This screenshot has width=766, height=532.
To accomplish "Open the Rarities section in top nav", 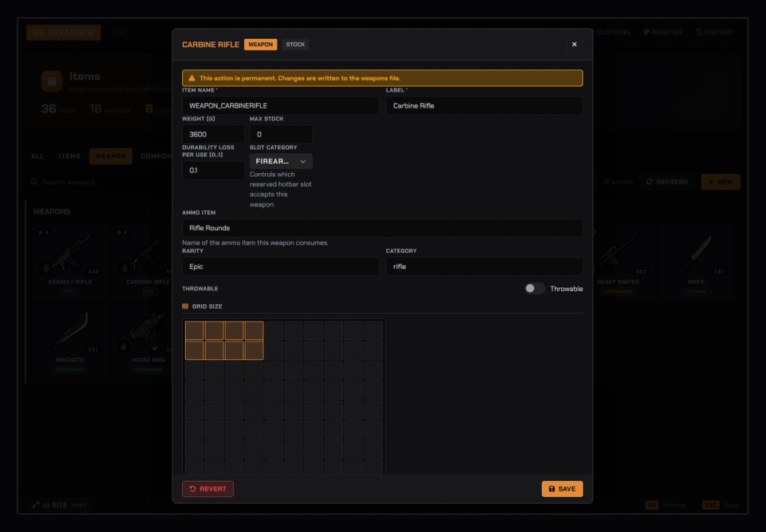I will 663,32.
